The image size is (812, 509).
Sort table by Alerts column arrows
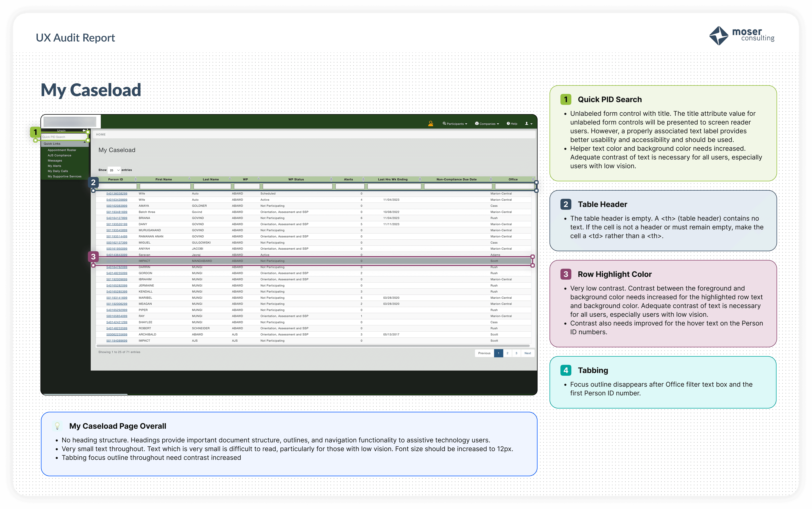(x=363, y=179)
